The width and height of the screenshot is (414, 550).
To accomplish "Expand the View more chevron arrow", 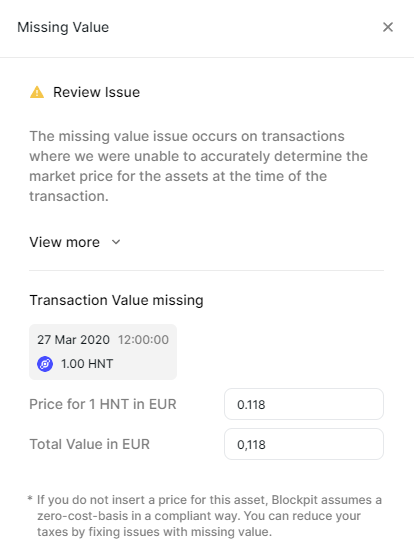I will coord(116,242).
